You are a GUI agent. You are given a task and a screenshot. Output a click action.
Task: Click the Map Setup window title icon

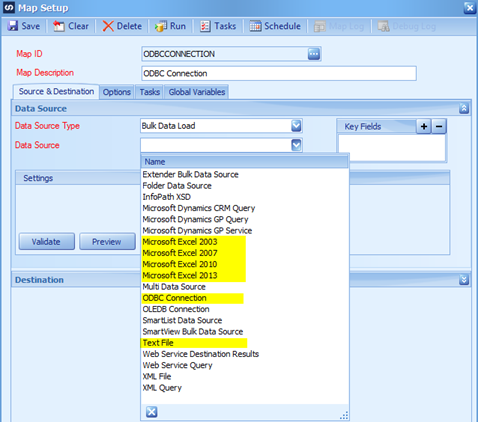click(x=9, y=7)
